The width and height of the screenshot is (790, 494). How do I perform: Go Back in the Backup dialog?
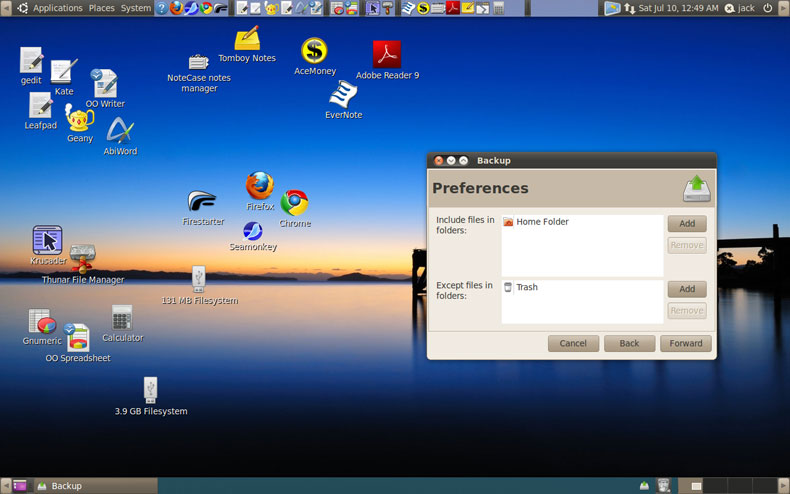pos(629,343)
